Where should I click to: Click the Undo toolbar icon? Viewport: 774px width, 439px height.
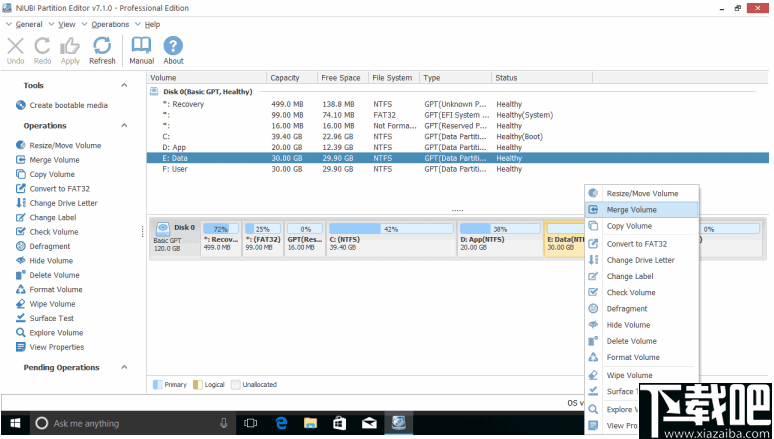pyautogui.click(x=15, y=46)
